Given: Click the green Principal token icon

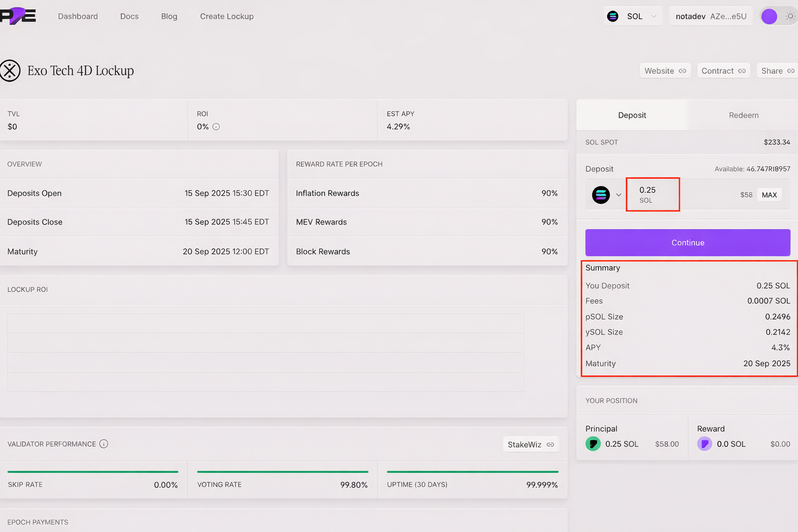Looking at the screenshot, I should (593, 444).
